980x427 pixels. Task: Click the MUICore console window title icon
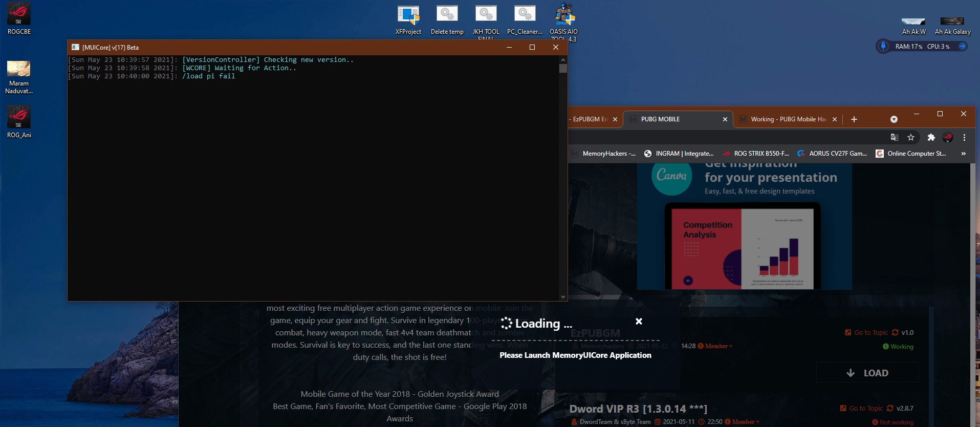click(x=75, y=47)
